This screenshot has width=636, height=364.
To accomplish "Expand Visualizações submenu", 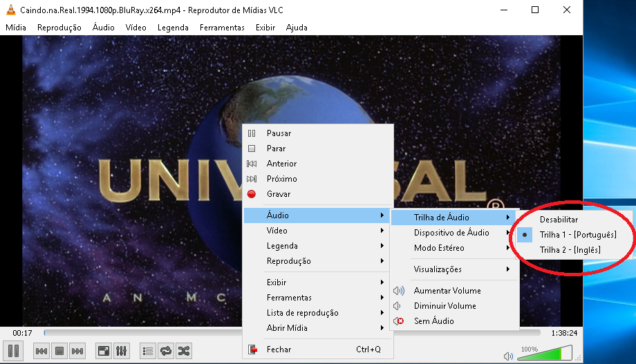I will click(x=455, y=269).
